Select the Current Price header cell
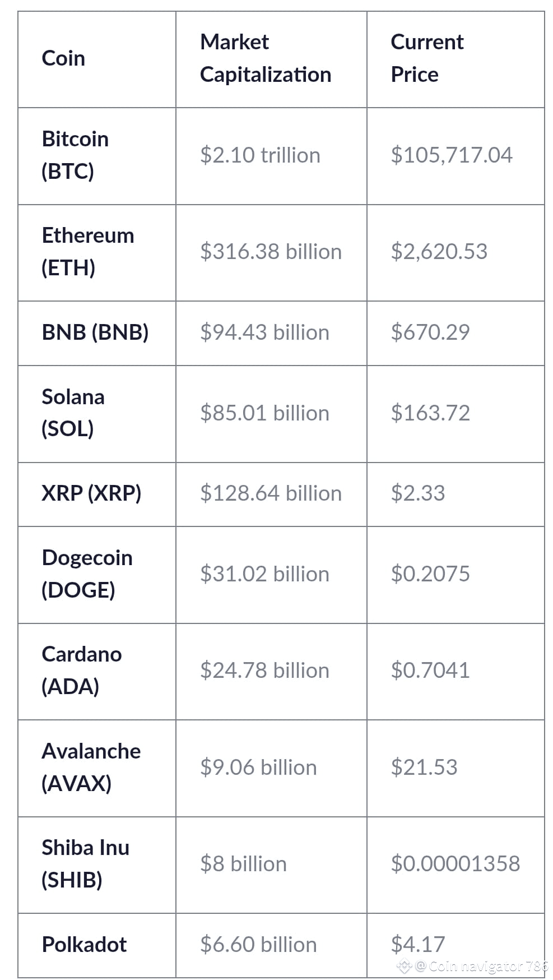This screenshot has width=553, height=980. [456, 59]
